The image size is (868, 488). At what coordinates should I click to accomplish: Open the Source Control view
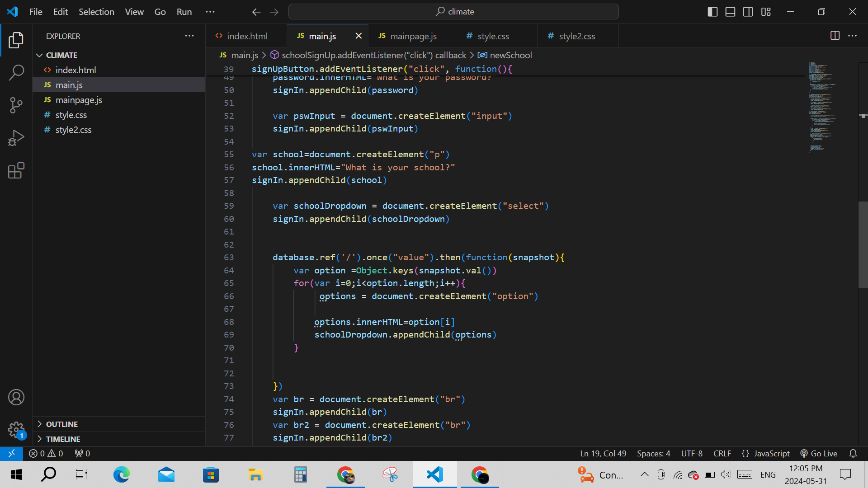(x=16, y=105)
